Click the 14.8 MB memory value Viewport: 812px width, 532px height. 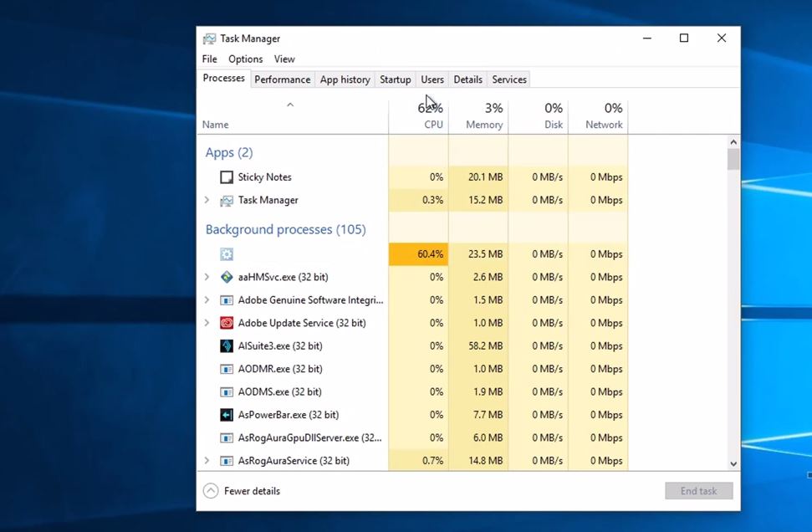coord(485,461)
